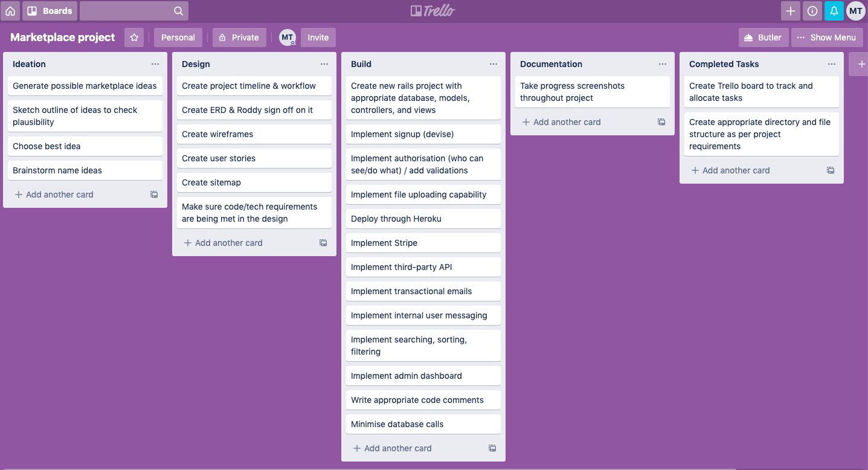Open 'Make sure code/tech requirements' card

click(x=254, y=213)
